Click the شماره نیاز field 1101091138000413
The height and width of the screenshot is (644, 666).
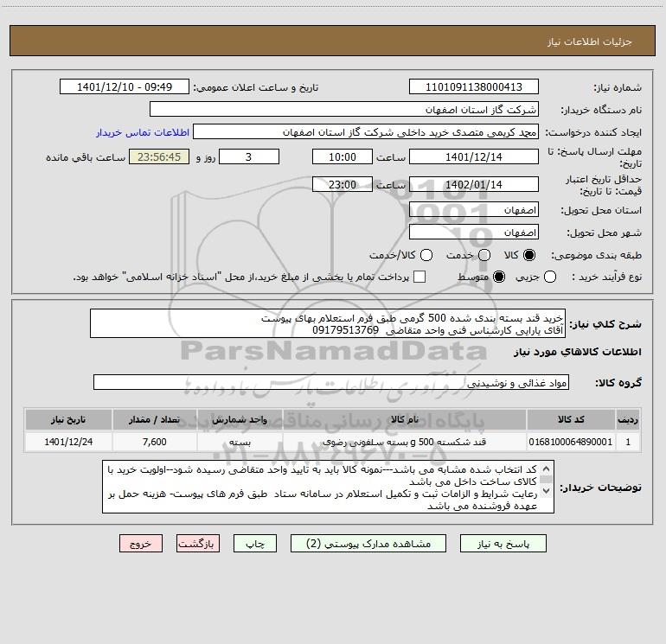(x=474, y=87)
